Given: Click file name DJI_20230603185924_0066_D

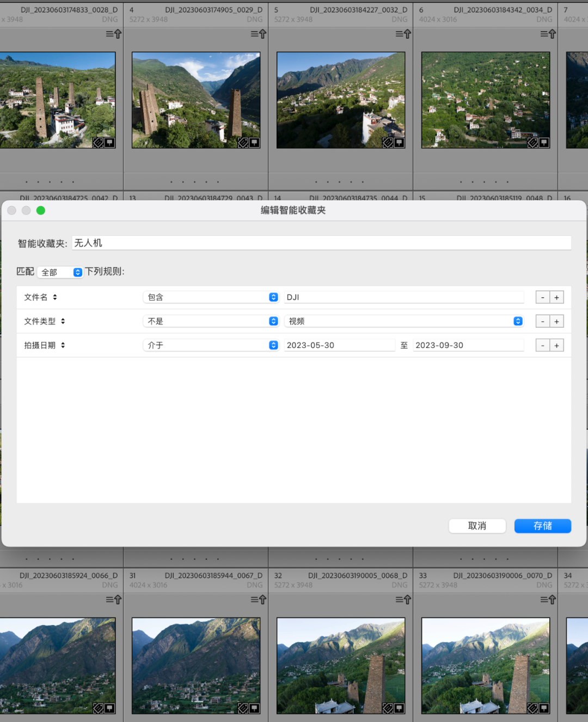Looking at the screenshot, I should click(69, 576).
